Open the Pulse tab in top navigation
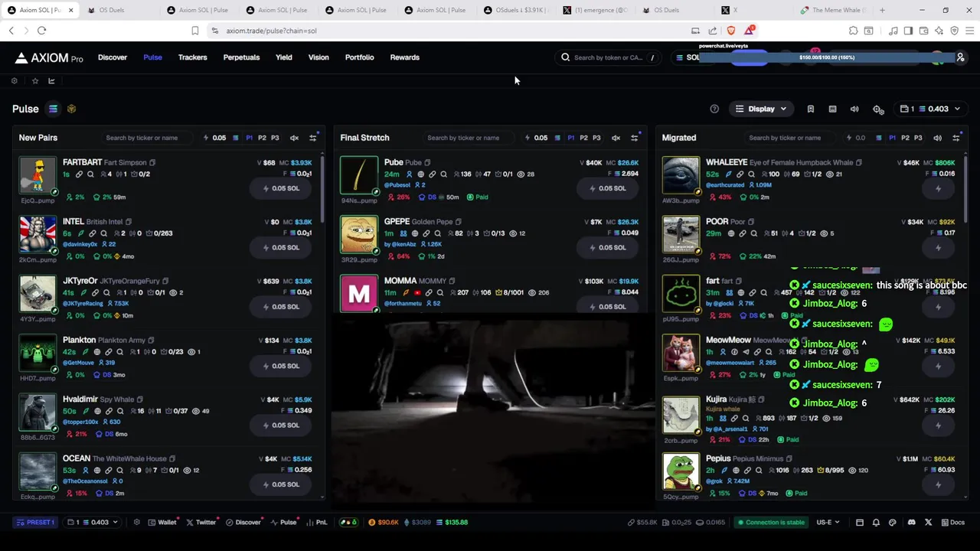 point(152,57)
